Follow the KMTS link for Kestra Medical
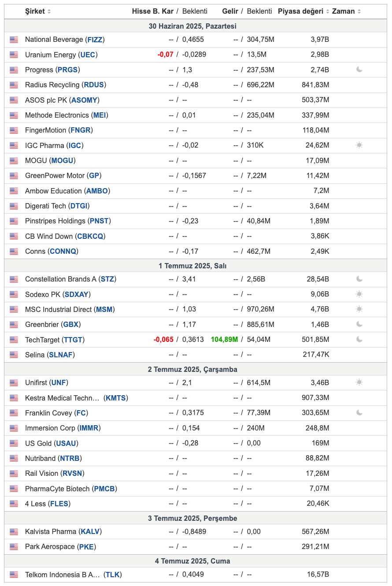 [x=116, y=398]
